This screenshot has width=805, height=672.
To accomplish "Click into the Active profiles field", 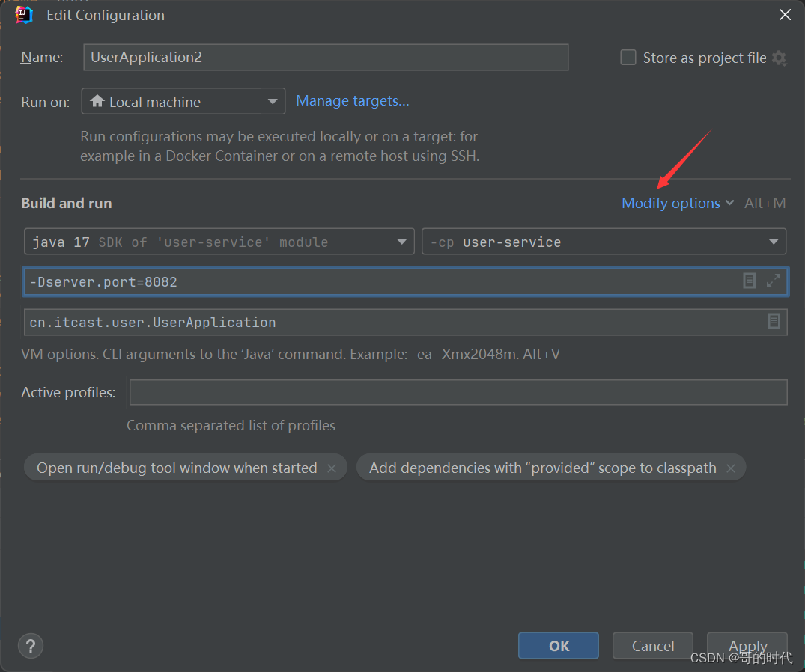I will click(458, 392).
